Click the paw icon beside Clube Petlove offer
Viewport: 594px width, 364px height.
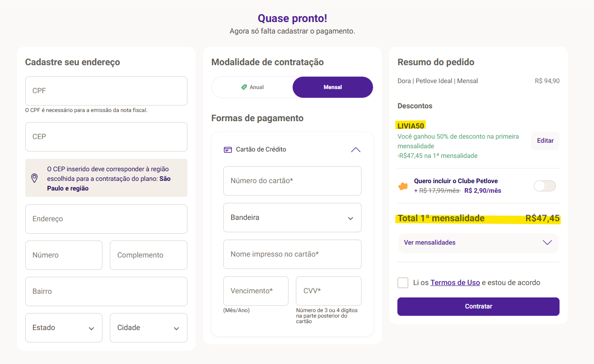point(402,185)
